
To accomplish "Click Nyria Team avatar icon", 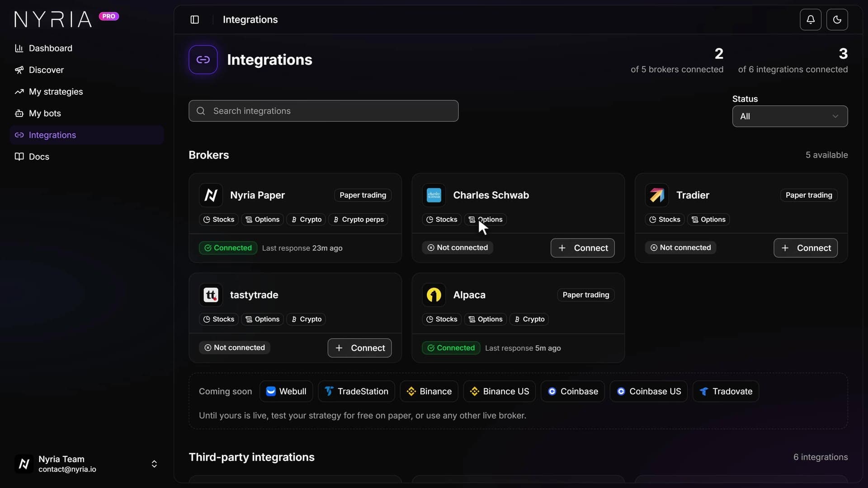I will pyautogui.click(x=24, y=464).
